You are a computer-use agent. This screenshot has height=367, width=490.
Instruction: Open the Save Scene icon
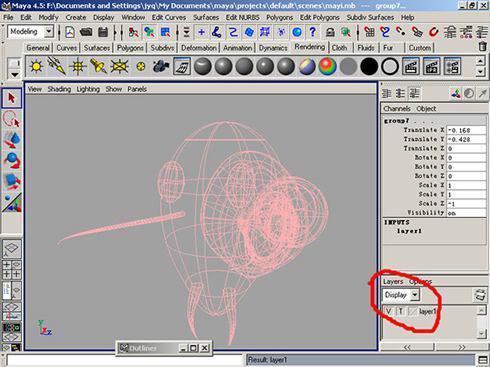[x=103, y=32]
